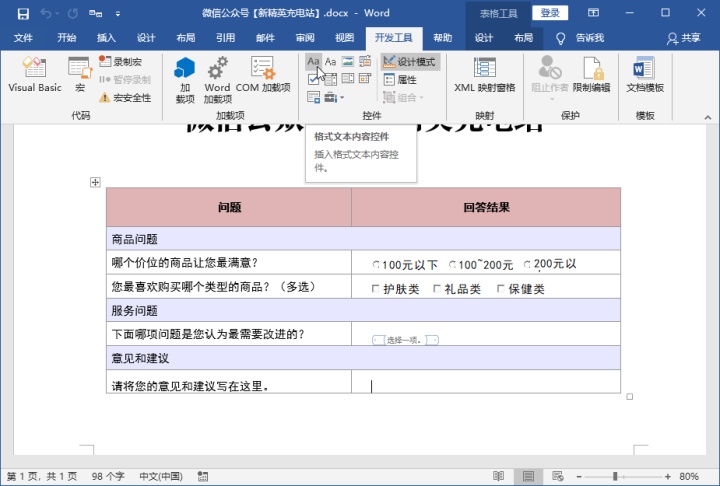Open 宏安全性 macro security settings
720x486 pixels.
[125, 97]
